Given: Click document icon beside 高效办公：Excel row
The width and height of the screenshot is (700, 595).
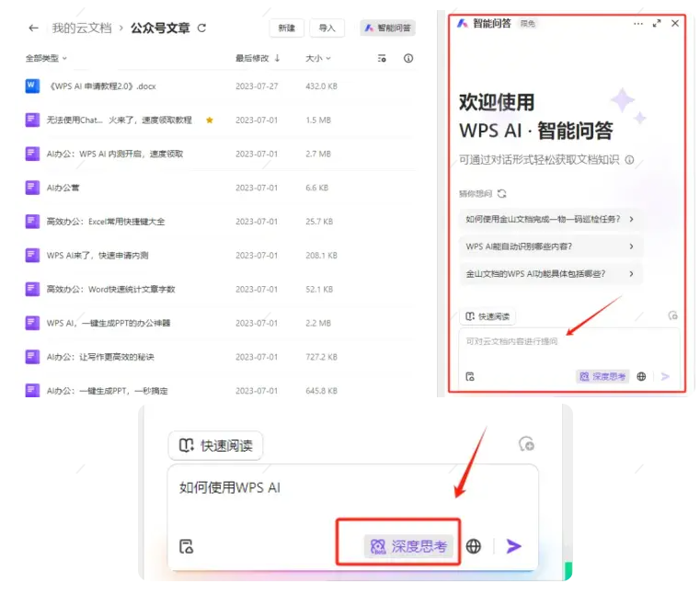Looking at the screenshot, I should point(32,222).
